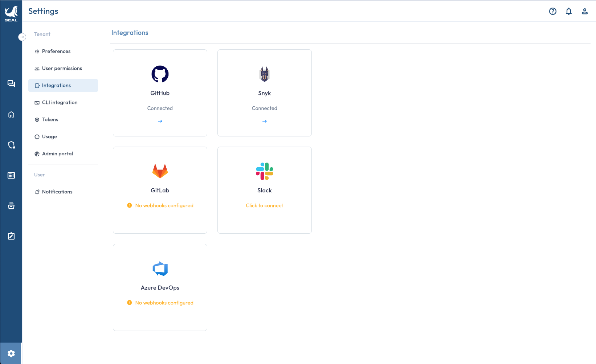Click the Azure DevOps logo
The image size is (596, 364).
pos(160,269)
